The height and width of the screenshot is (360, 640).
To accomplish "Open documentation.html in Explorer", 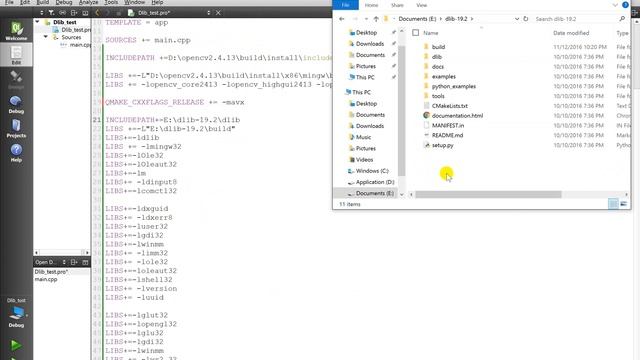I will coord(457,116).
